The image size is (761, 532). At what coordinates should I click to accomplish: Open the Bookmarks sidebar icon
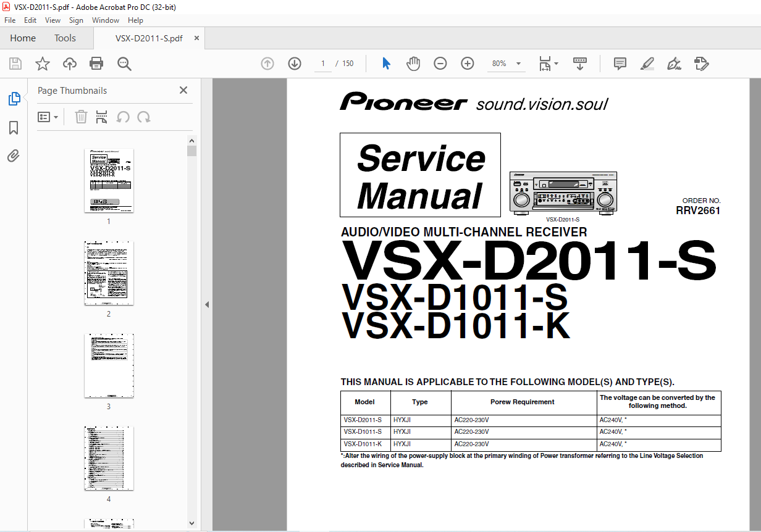[14, 128]
